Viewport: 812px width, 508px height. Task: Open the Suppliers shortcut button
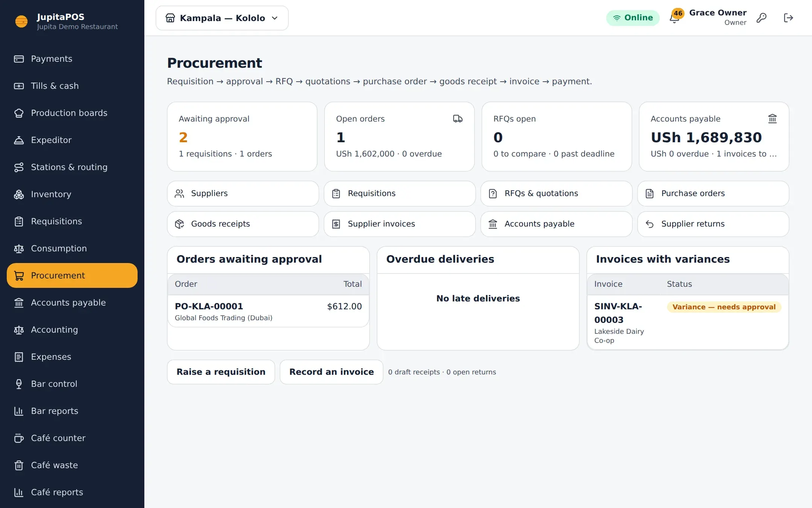tap(243, 193)
